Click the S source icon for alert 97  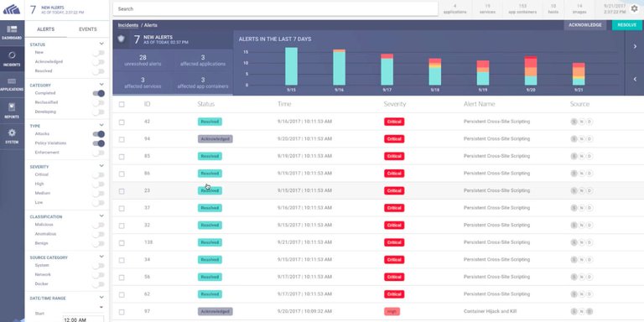tap(574, 311)
